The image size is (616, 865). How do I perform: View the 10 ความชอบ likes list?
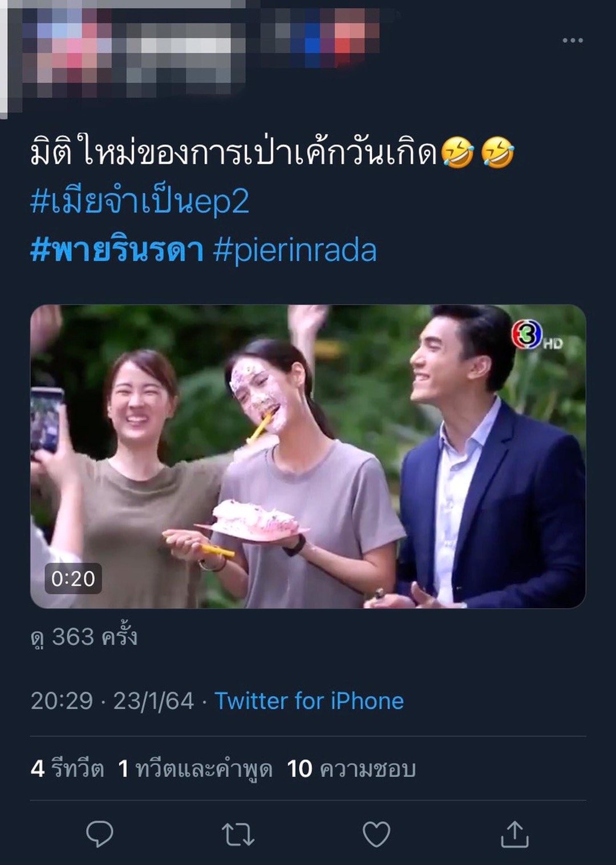click(x=351, y=769)
